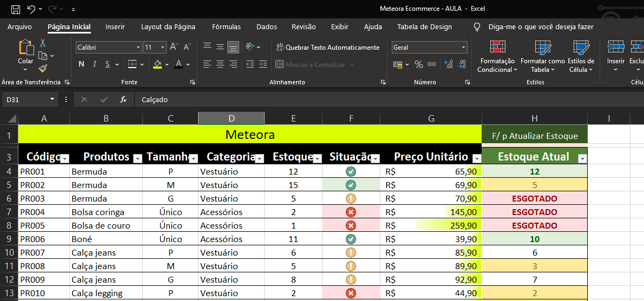Paste with the Colar clipboard icon
Image resolution: width=644 pixels, height=301 pixels.
point(26,47)
